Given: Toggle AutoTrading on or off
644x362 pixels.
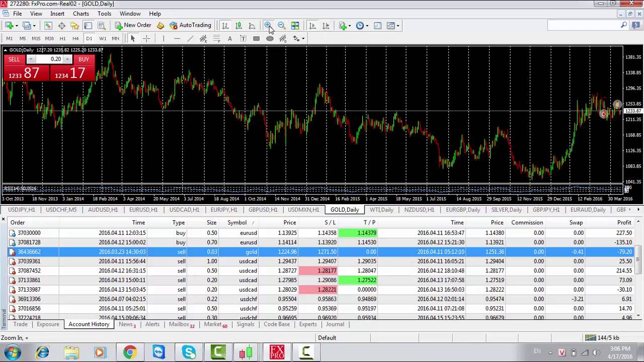Looking at the screenshot, I should tap(190, 25).
